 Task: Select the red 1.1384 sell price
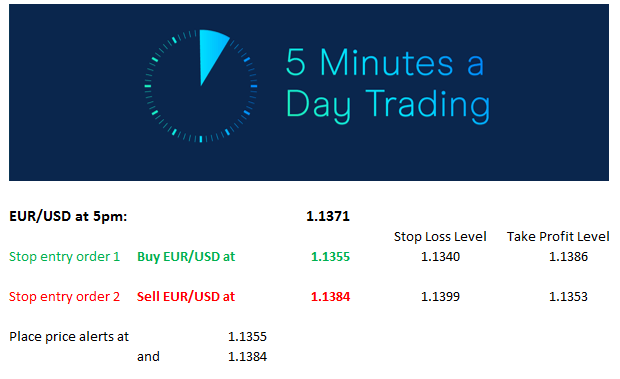[x=330, y=296]
